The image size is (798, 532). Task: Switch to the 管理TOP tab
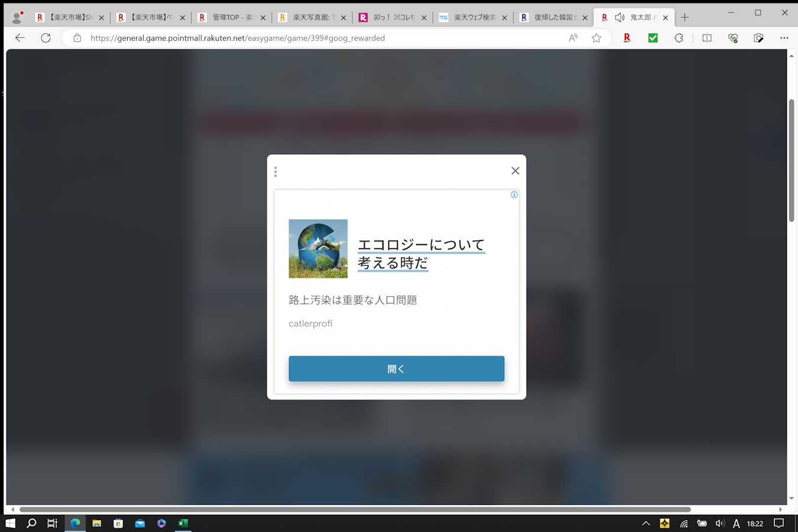[231, 18]
